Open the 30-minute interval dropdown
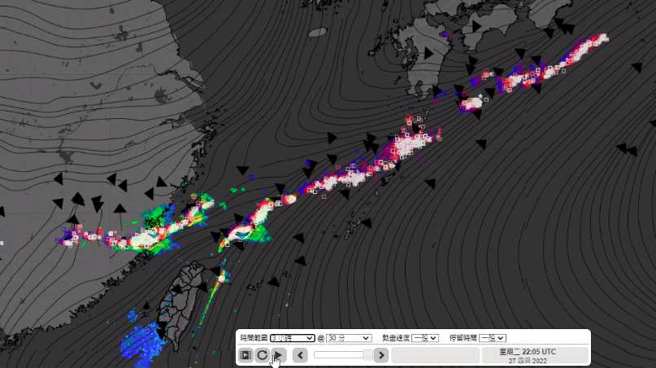This screenshot has width=656, height=368. (x=348, y=338)
